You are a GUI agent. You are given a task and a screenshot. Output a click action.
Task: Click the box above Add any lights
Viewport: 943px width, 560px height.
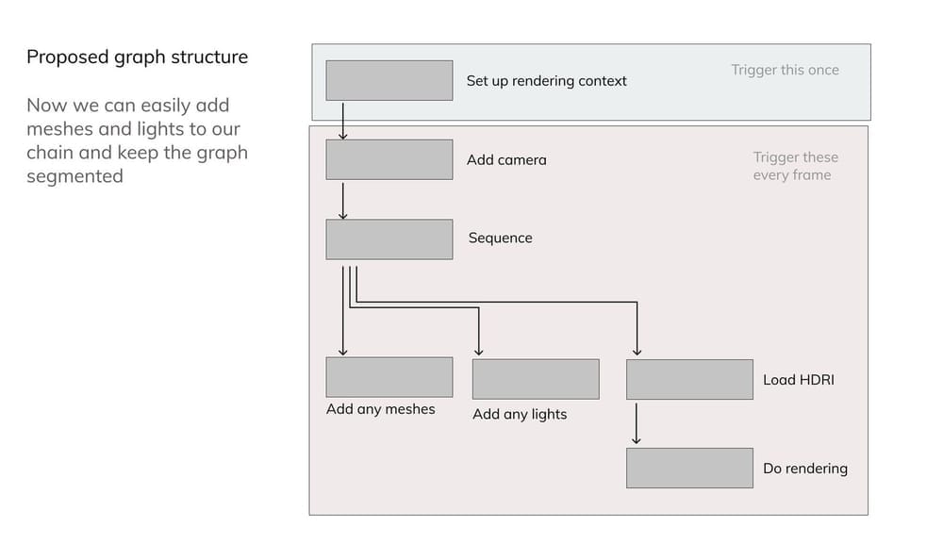tap(535, 379)
